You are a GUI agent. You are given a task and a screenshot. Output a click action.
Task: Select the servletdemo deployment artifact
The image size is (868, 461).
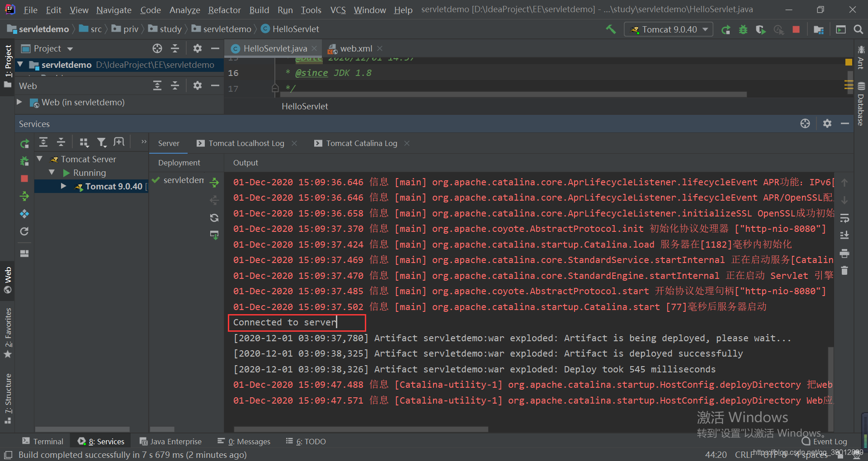[179, 180]
